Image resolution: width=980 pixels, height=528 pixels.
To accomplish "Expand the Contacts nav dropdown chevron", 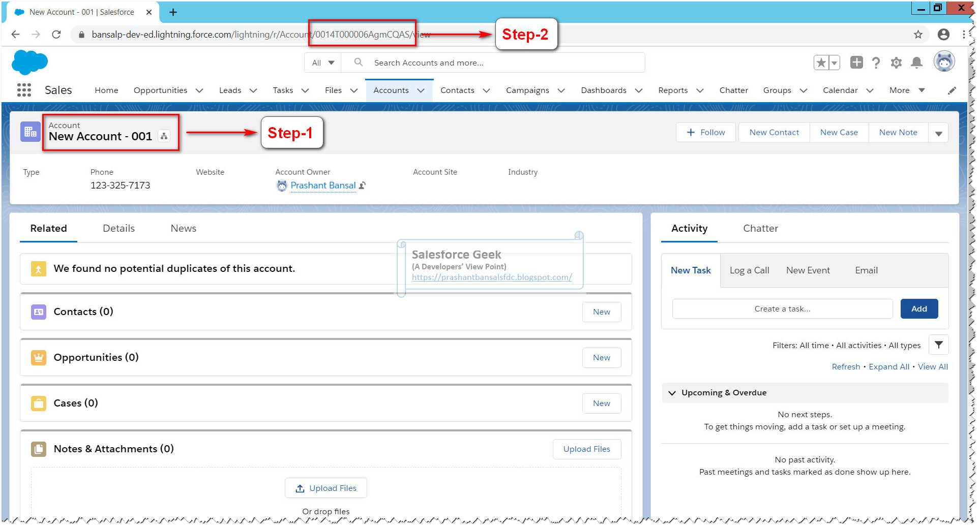I will tap(486, 90).
